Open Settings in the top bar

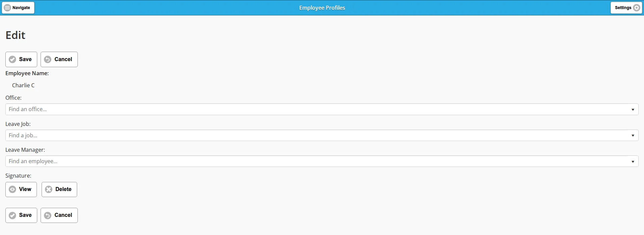pos(626,8)
